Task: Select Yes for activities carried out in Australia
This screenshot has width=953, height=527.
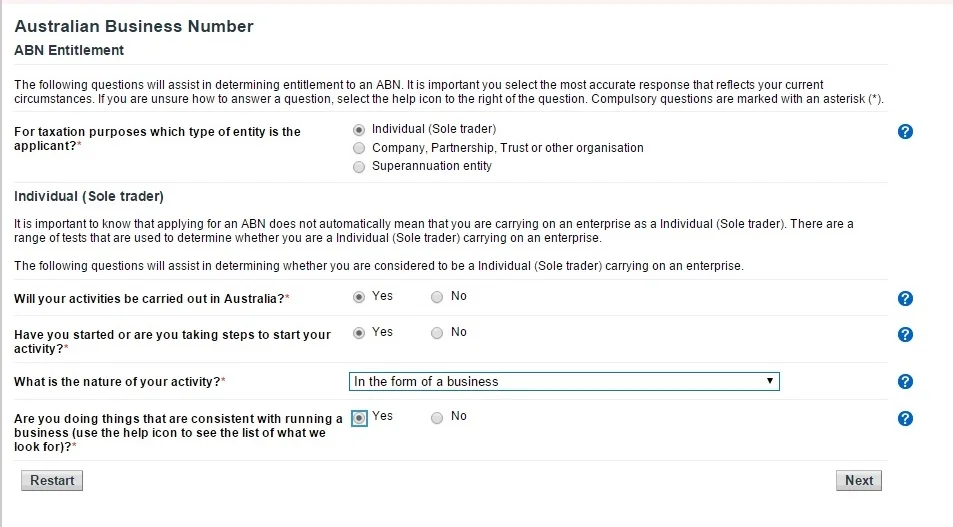Action: [360, 297]
